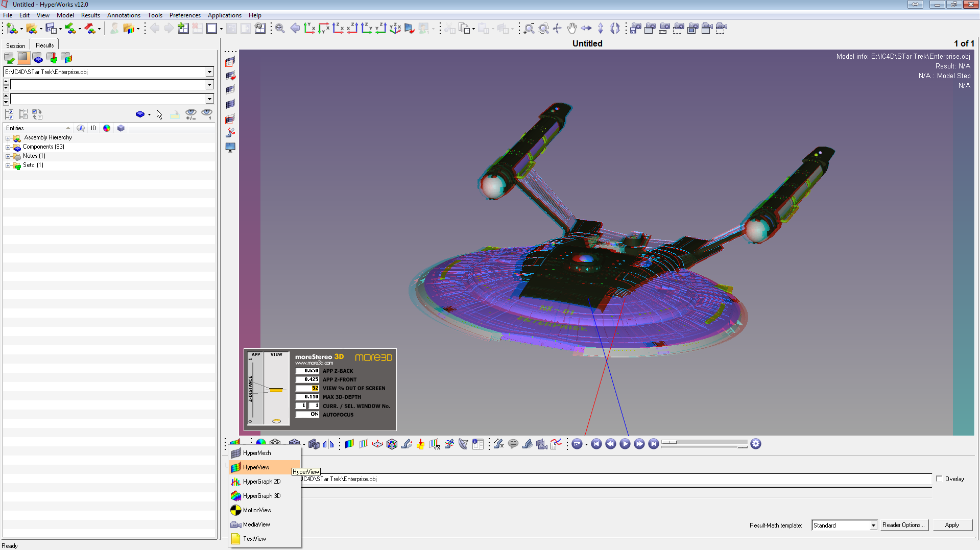Toggle isolate-only eye icon

tap(207, 114)
